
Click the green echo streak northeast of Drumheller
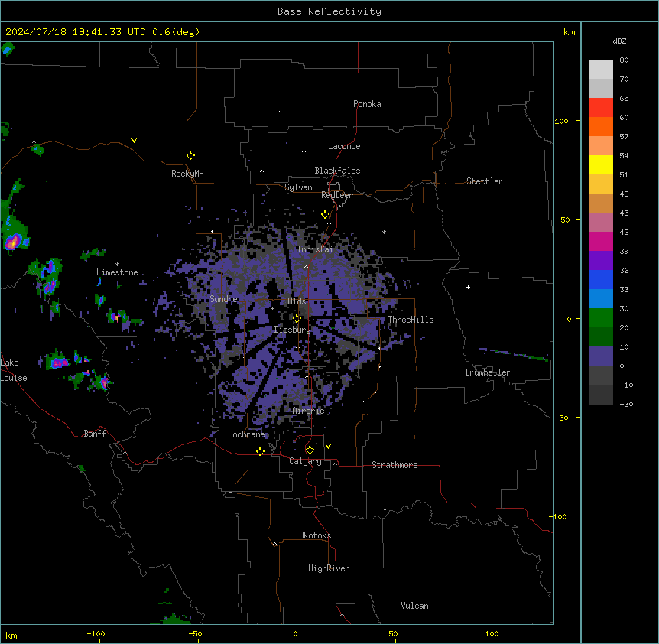tap(515, 354)
